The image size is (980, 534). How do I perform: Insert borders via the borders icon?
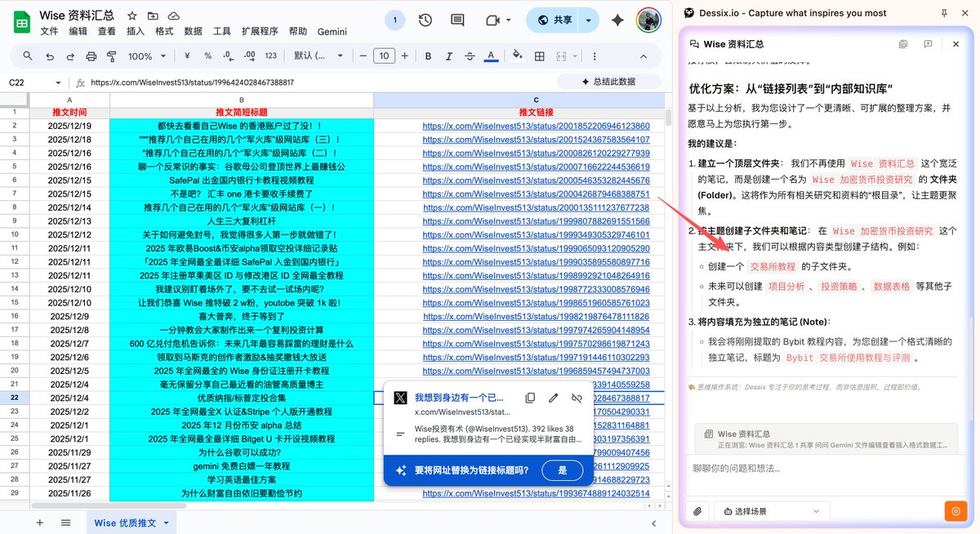(539, 56)
